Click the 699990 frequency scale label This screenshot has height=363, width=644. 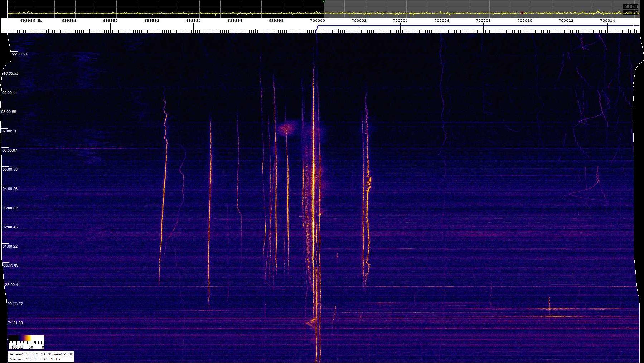pyautogui.click(x=110, y=21)
